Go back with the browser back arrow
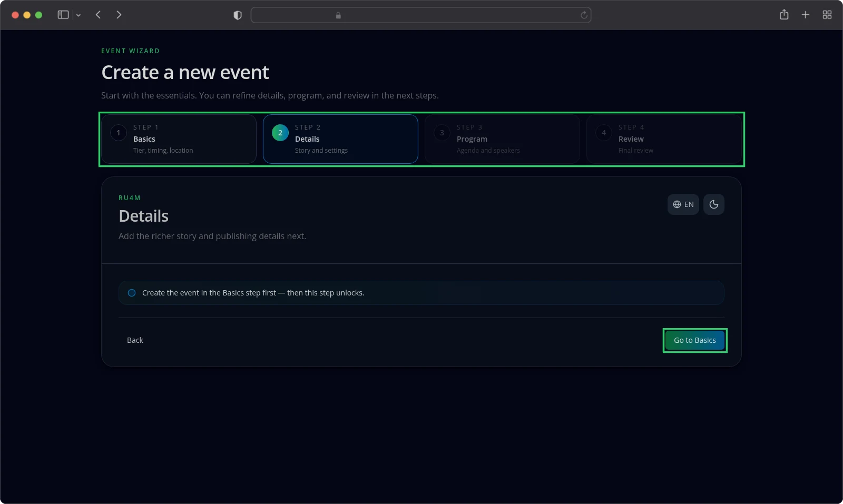 click(x=98, y=15)
